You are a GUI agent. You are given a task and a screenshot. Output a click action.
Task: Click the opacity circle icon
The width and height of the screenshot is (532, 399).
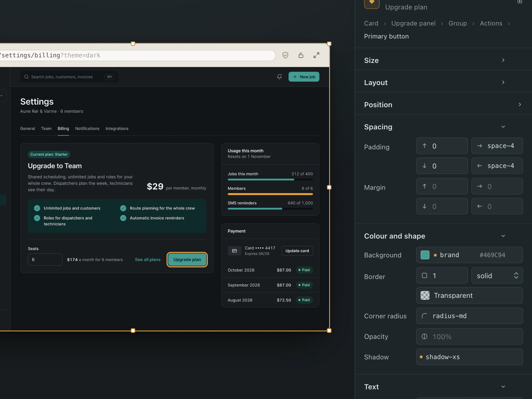424,336
